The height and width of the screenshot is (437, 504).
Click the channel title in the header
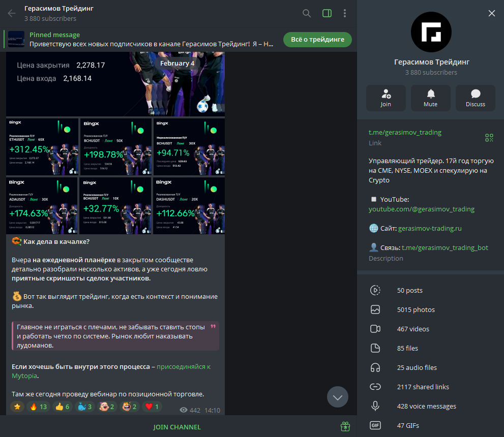(59, 8)
